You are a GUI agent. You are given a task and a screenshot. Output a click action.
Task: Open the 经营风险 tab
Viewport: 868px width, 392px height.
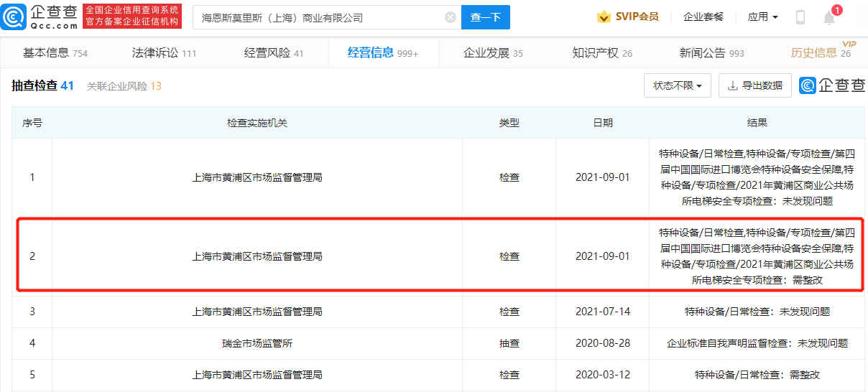(274, 52)
